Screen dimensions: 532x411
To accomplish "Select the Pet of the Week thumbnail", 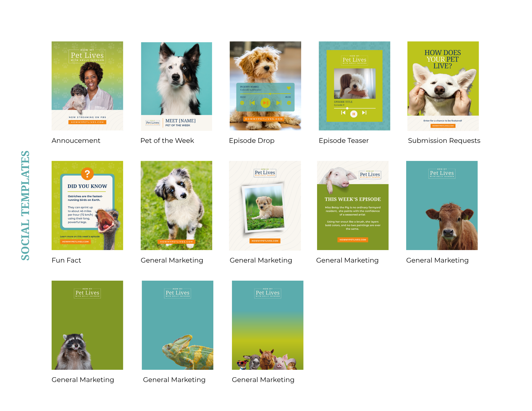I will 176,86.
